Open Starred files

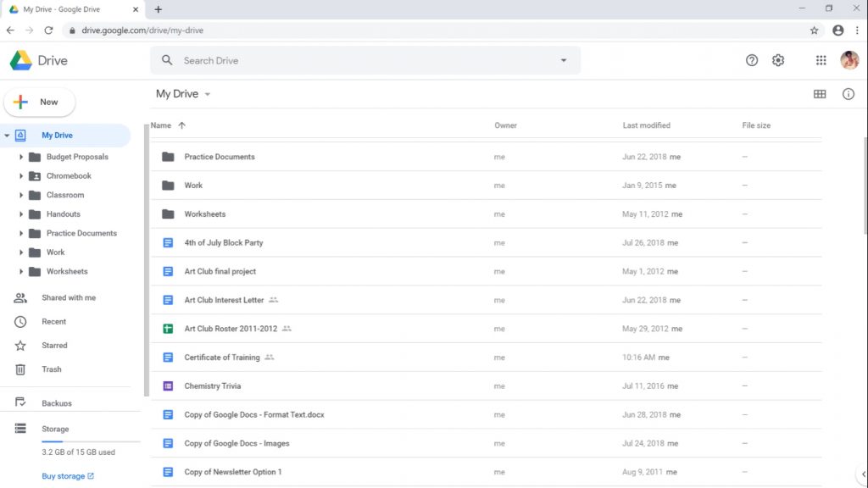tap(53, 345)
